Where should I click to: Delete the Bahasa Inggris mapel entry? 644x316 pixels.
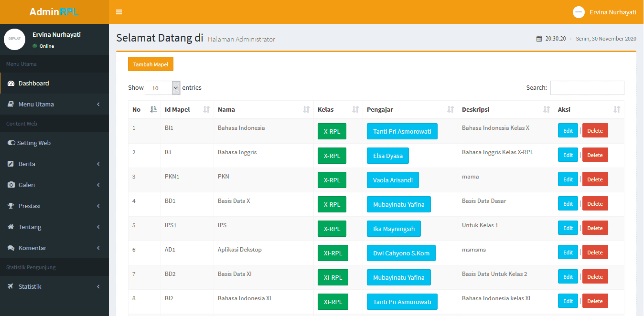(x=595, y=155)
